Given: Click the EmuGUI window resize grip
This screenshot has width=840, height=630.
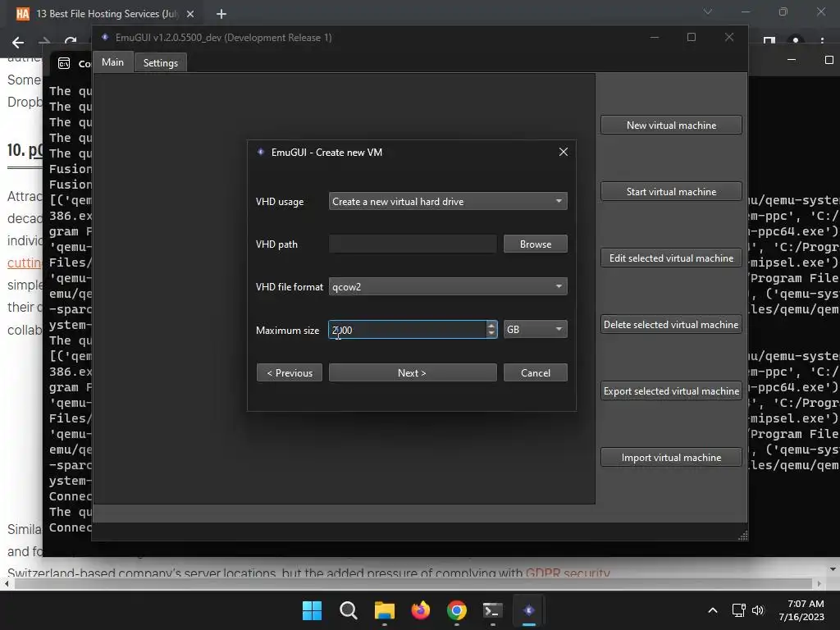Looking at the screenshot, I should click(742, 536).
